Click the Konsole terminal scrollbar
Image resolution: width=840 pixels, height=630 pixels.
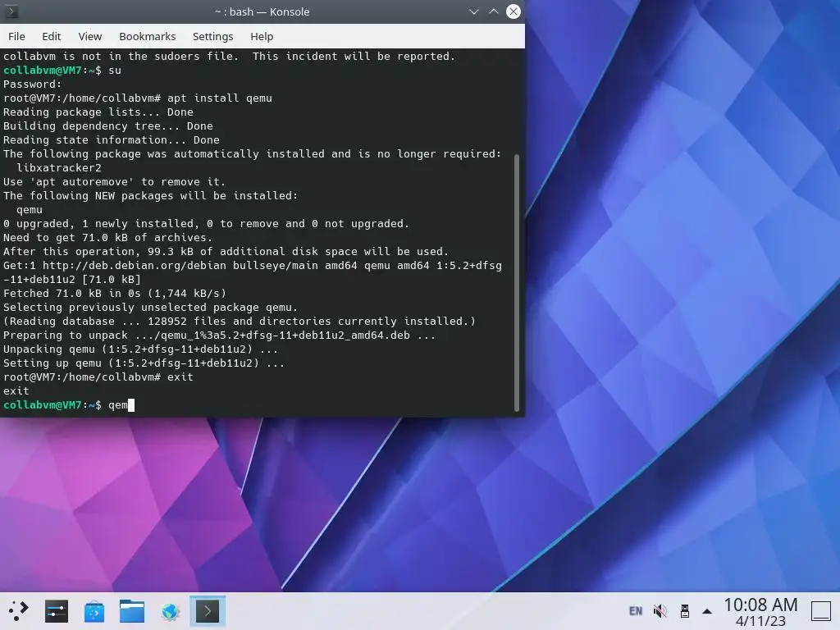tap(517, 283)
